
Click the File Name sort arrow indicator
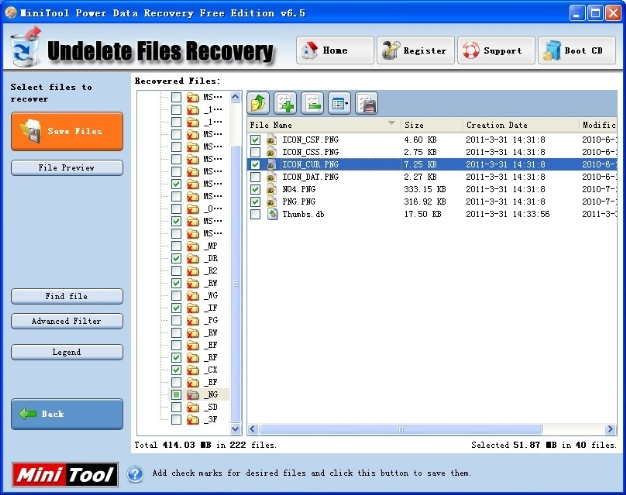(392, 123)
